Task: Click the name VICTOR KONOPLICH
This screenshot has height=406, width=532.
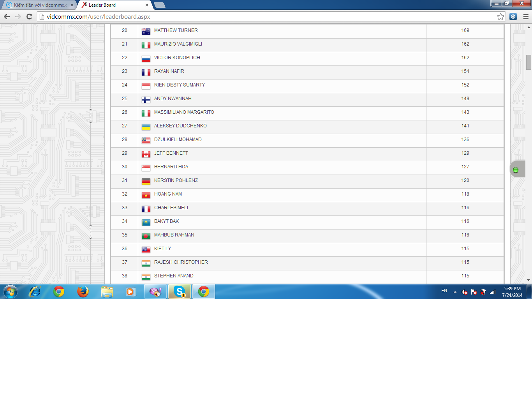Action: pyautogui.click(x=177, y=58)
